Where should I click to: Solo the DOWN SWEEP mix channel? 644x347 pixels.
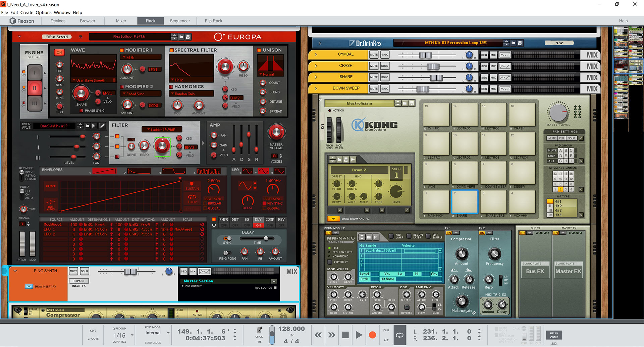[x=385, y=89]
